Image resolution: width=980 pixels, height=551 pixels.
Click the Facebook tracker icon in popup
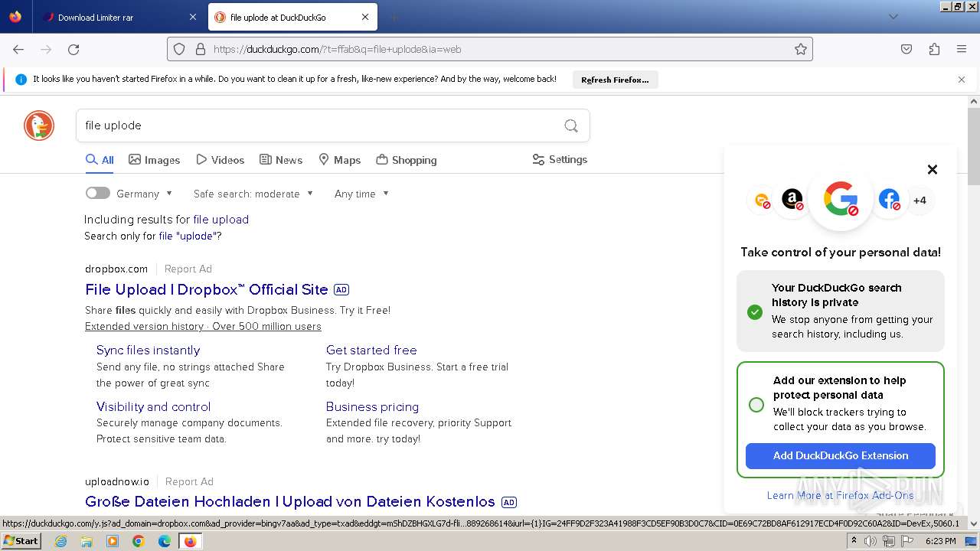click(x=889, y=200)
